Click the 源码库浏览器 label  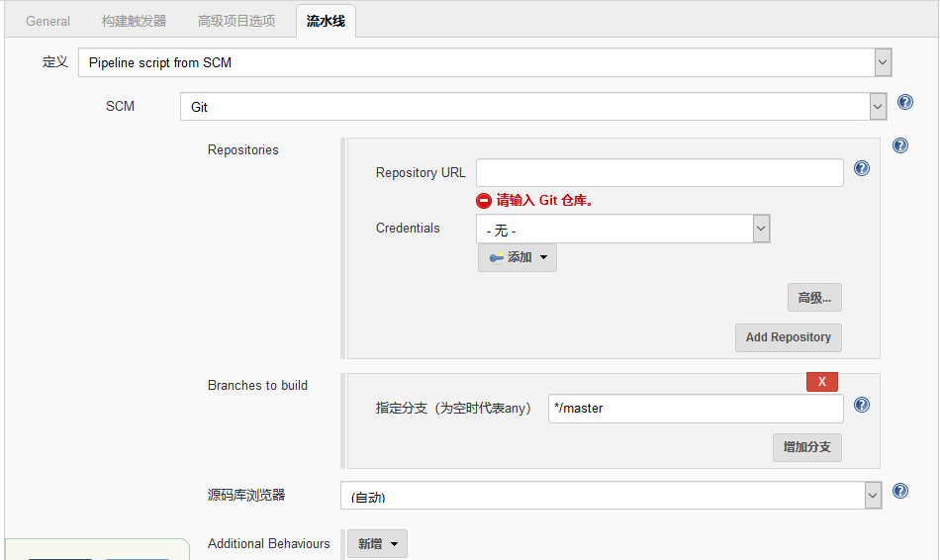pyautogui.click(x=246, y=496)
